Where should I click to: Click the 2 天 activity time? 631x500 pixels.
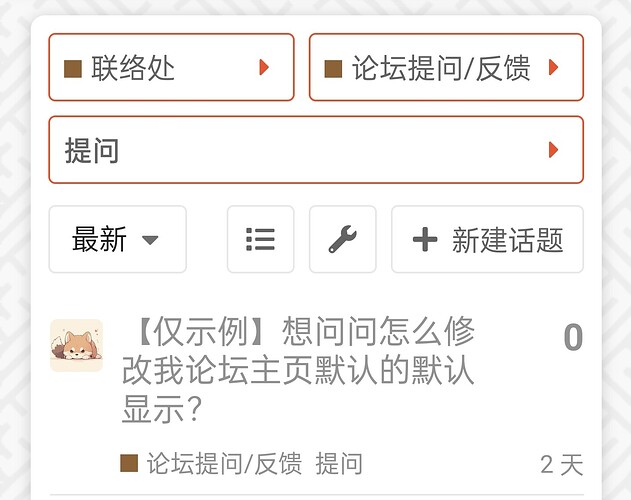click(562, 465)
